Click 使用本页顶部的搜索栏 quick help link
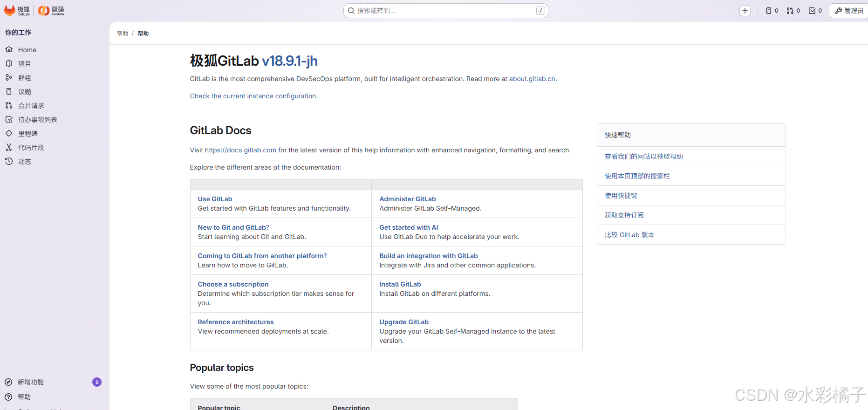This screenshot has width=868, height=410. coord(637,176)
